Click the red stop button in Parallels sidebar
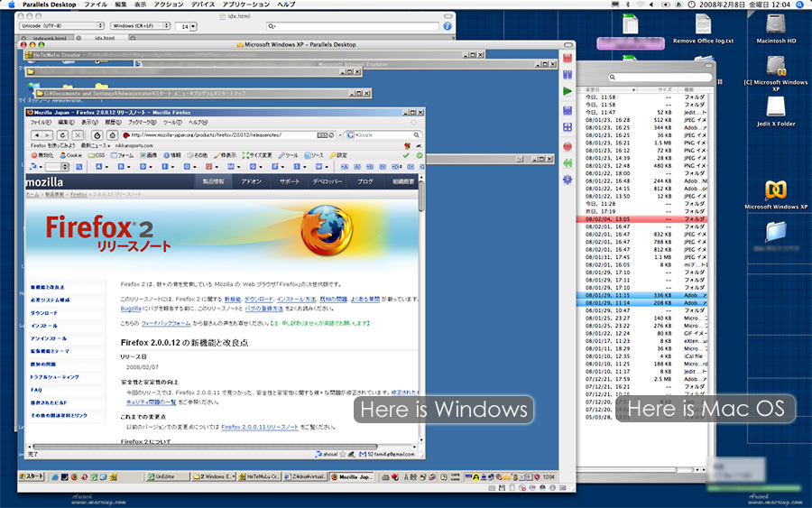Image resolution: width=812 pixels, height=508 pixels. [x=567, y=58]
